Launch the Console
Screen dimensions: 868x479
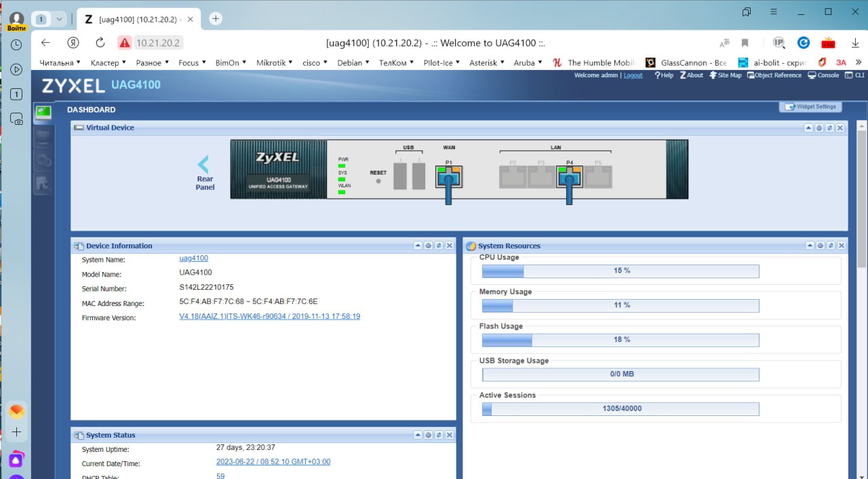823,75
